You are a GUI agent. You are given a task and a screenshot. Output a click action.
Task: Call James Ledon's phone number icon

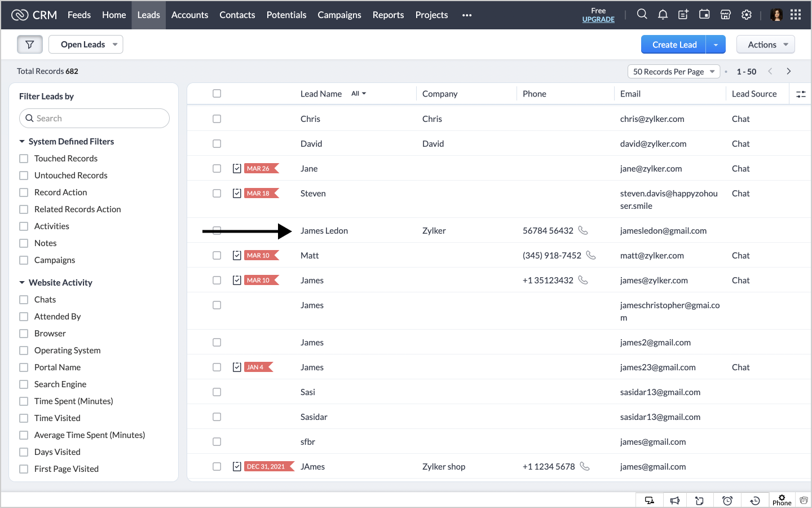[x=584, y=230]
